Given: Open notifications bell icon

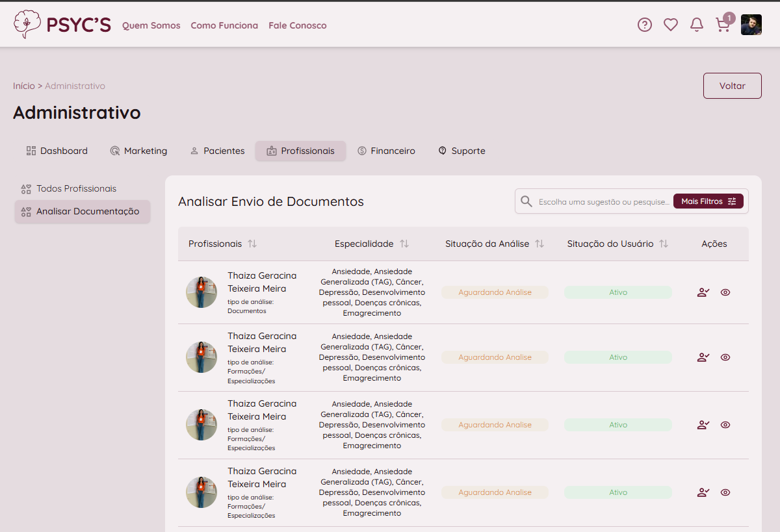Looking at the screenshot, I should tap(696, 25).
